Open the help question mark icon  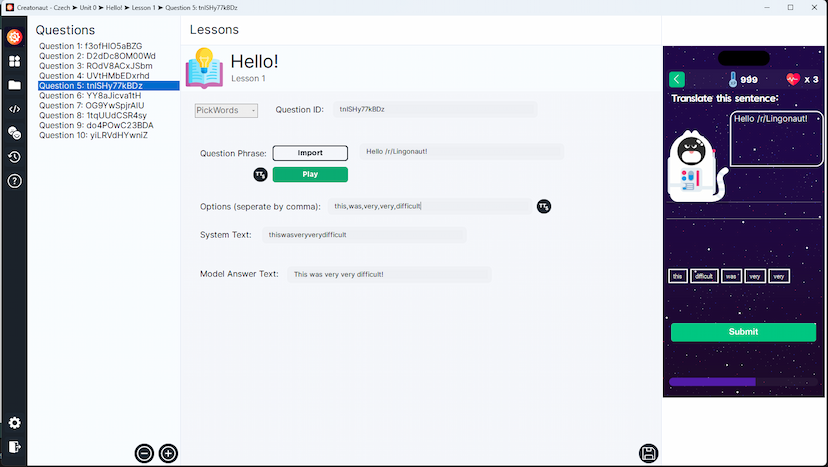15,181
